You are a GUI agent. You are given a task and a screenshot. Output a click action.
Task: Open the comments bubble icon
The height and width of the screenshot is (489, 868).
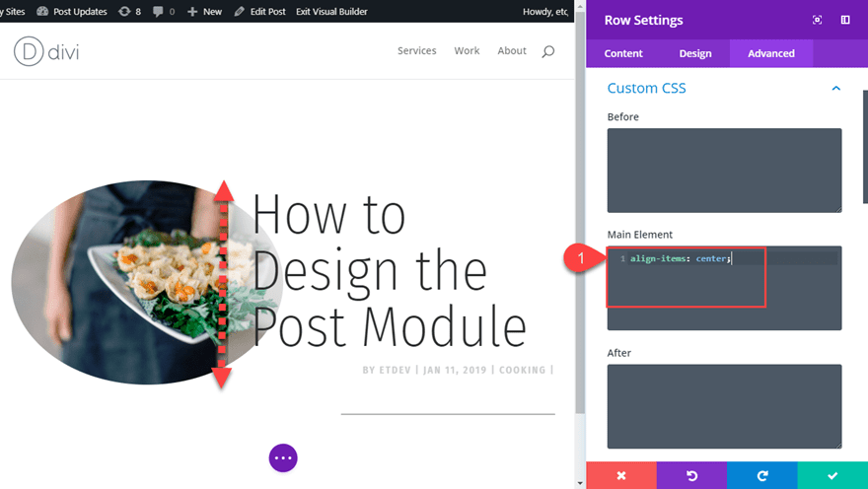point(164,11)
